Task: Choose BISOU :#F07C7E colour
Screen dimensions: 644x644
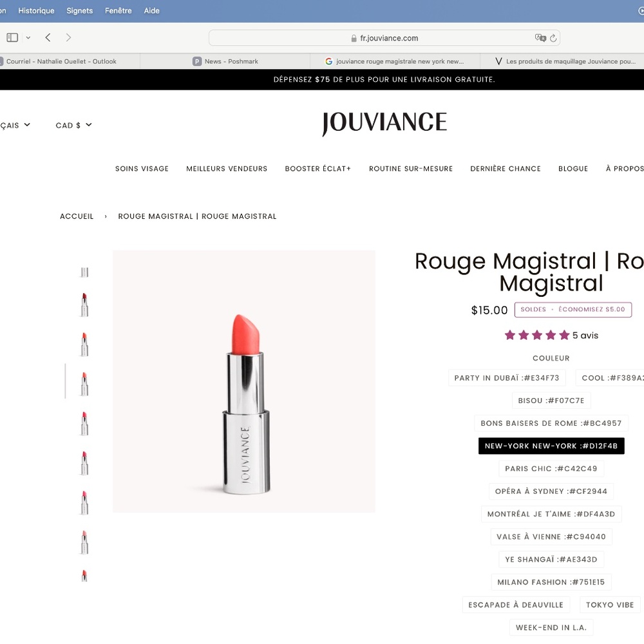Action: tap(551, 401)
